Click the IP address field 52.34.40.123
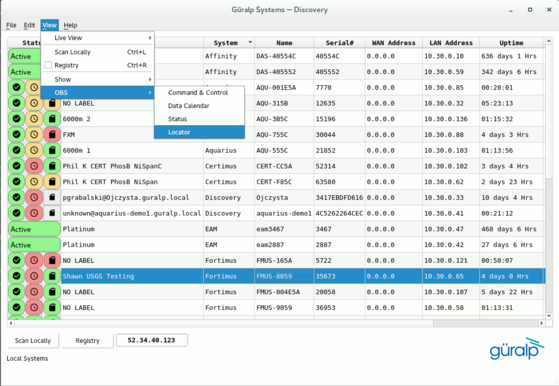This screenshot has width=559, height=386. coord(152,340)
